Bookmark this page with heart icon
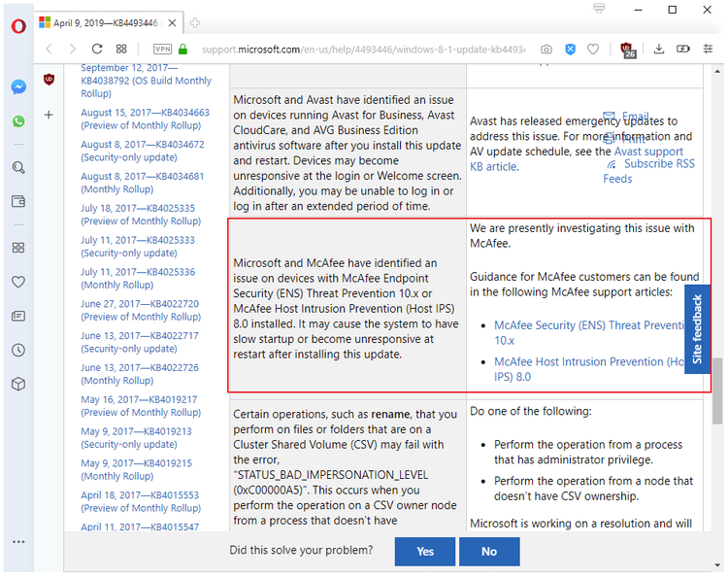This screenshot has height=577, width=728. tap(593, 49)
